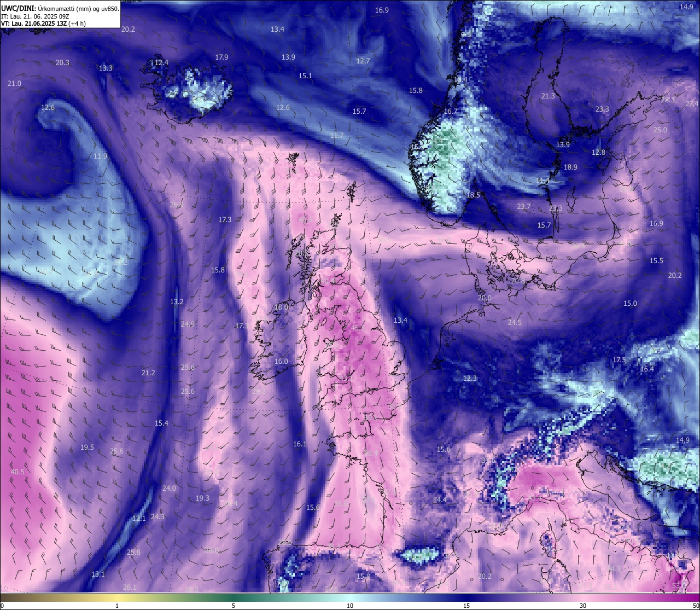
Task: Click the 12.1 value on the map
Action: [139, 518]
